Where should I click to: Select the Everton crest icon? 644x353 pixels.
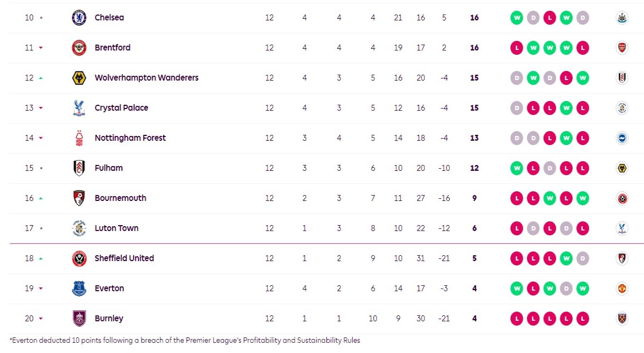pyautogui.click(x=79, y=289)
